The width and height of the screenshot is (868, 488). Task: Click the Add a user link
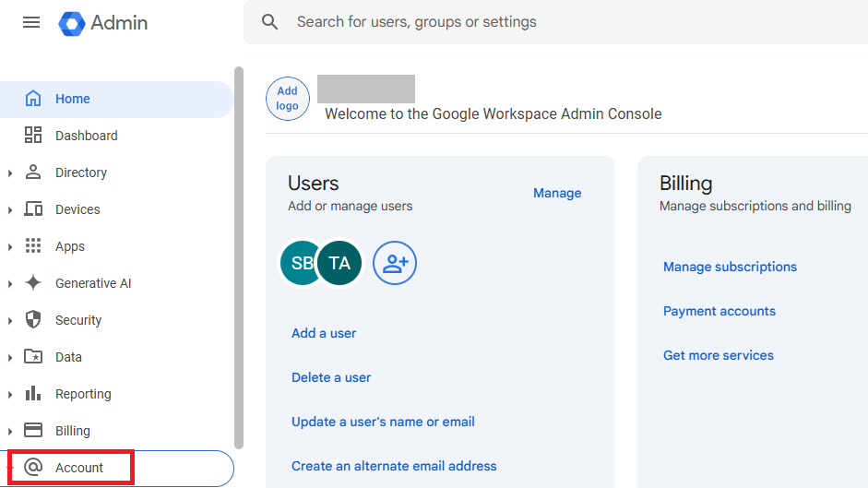(324, 333)
